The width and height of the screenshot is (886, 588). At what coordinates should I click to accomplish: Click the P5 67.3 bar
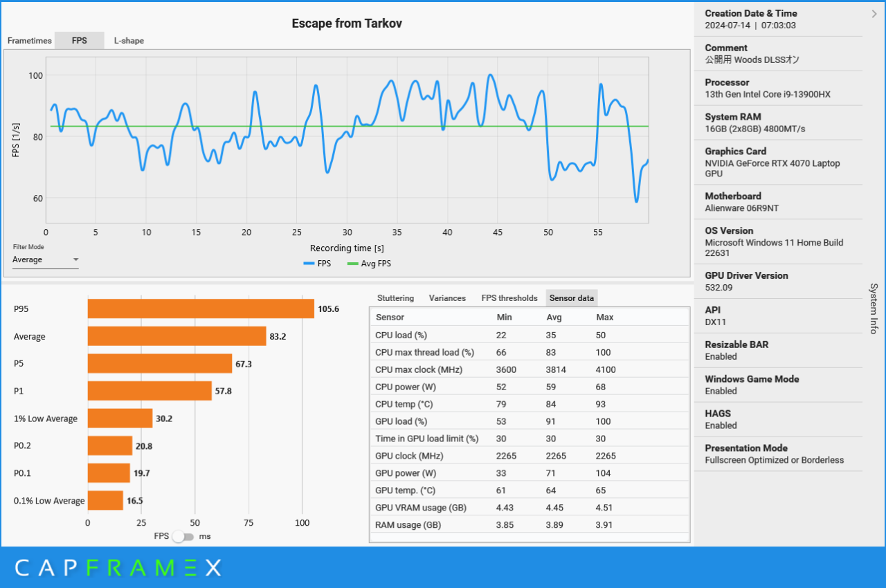point(160,364)
